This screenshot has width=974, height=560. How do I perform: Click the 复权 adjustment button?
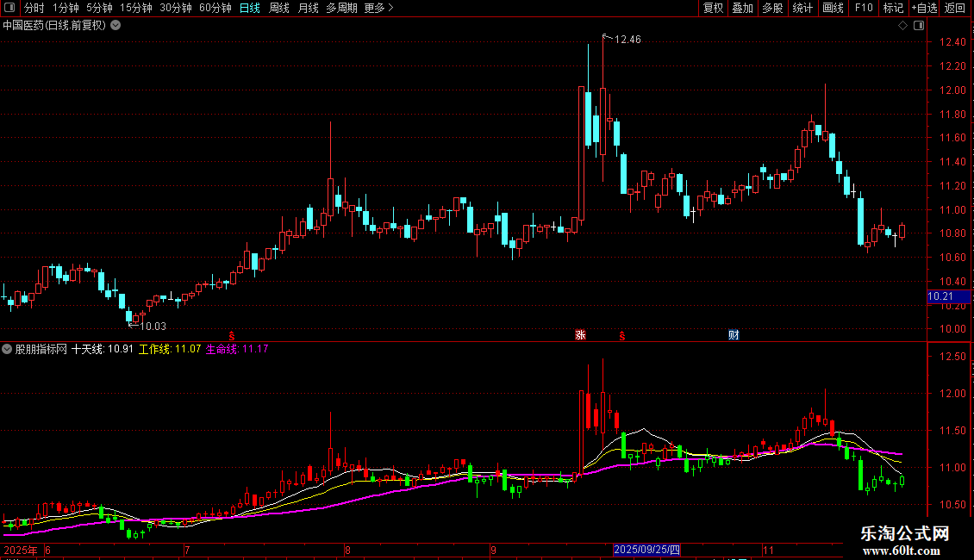click(713, 8)
